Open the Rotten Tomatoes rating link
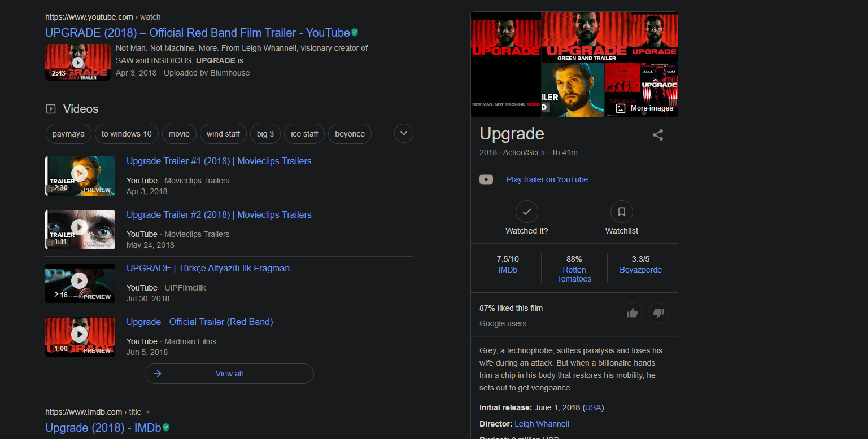 click(x=574, y=274)
